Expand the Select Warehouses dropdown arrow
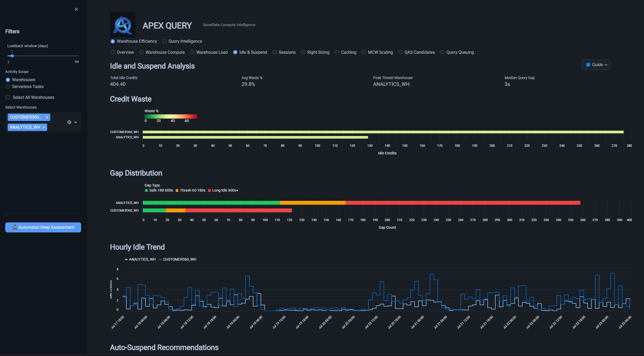 tap(76, 122)
